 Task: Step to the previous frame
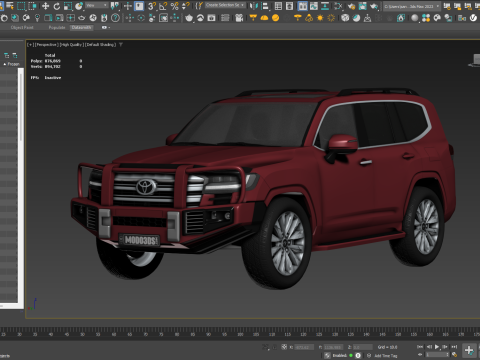[x=429, y=347]
